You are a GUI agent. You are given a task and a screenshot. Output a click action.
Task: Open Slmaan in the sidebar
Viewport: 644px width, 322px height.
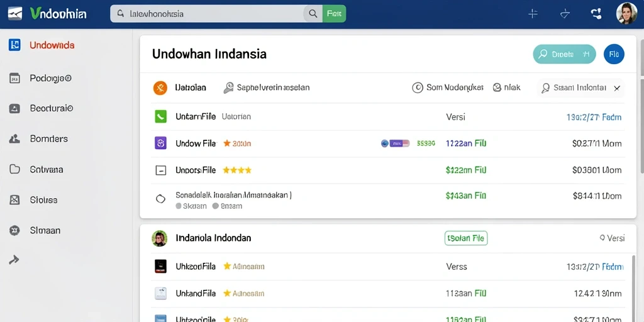[x=45, y=230]
